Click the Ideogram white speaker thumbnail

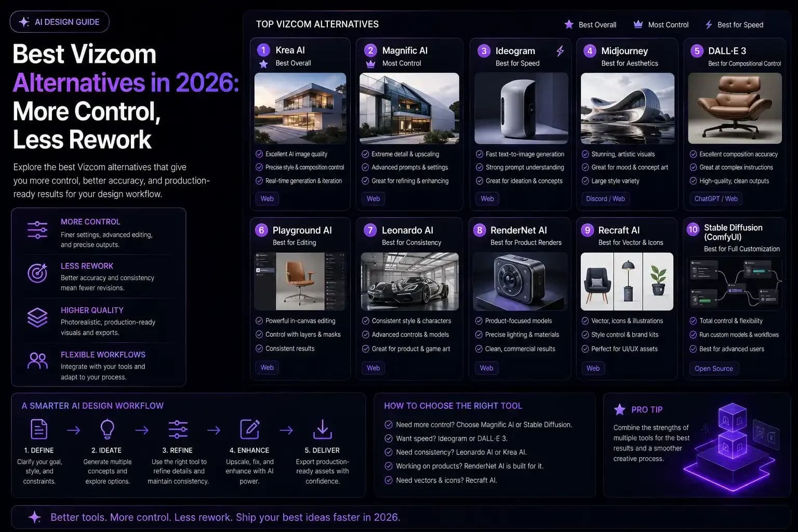[x=521, y=108]
